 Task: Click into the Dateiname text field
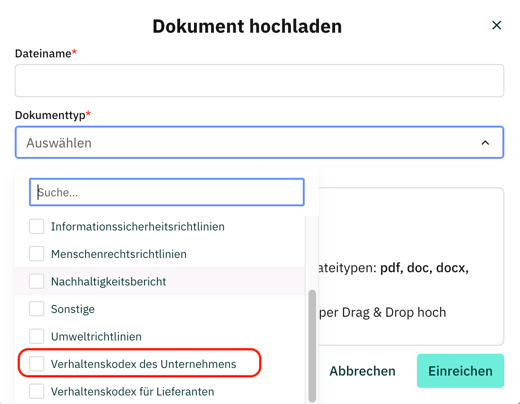(259, 81)
